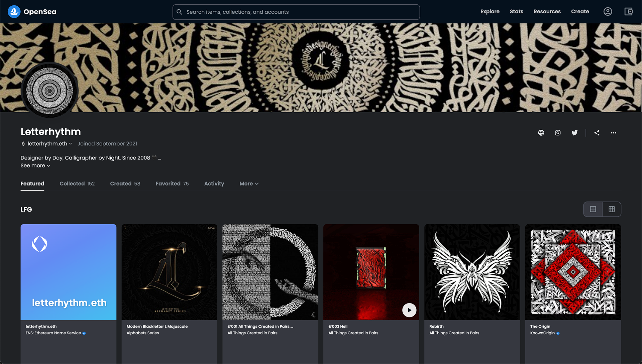Switch to small grid view
642x364 pixels.
[x=612, y=209]
